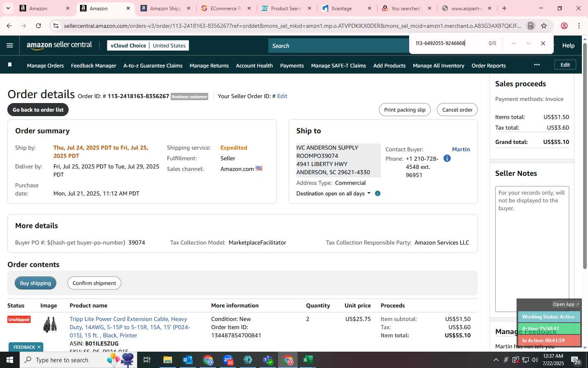Open Feedback Manager menu item
This screenshot has height=368, width=588.
94,65
